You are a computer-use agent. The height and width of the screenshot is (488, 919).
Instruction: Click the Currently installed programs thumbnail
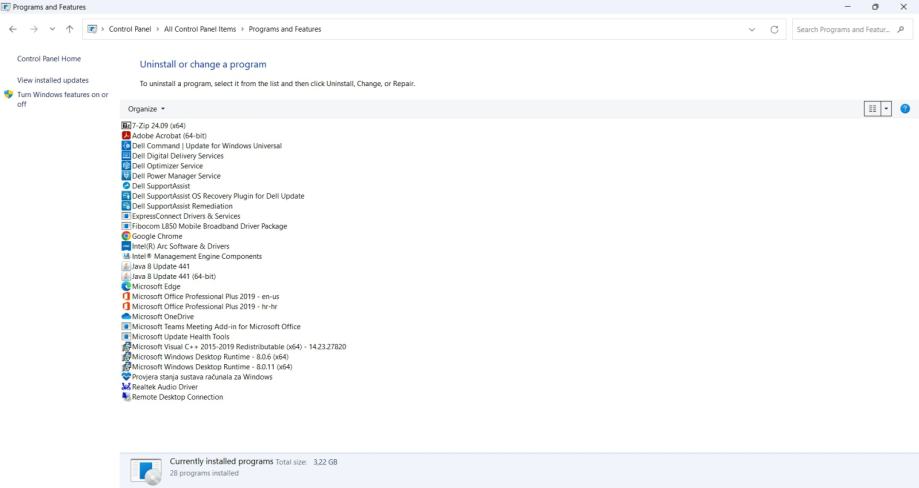click(146, 471)
